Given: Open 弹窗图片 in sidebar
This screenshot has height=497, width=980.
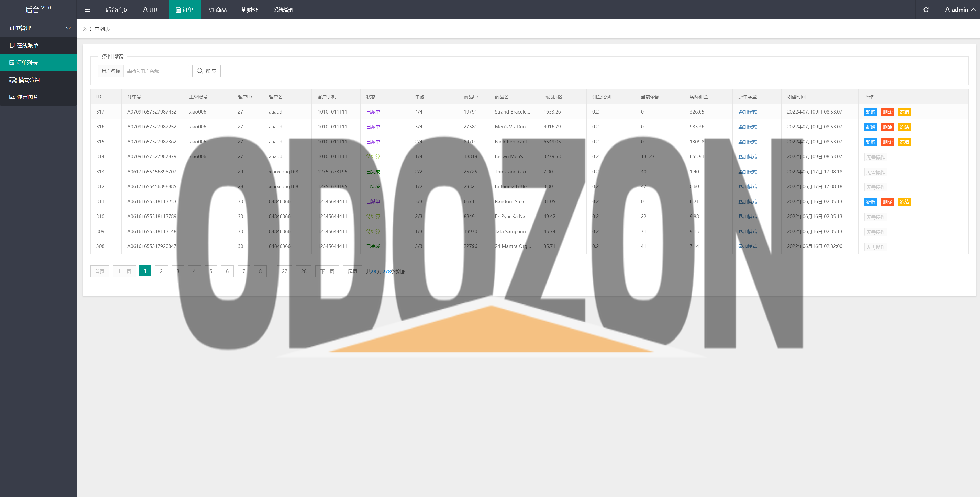Looking at the screenshot, I should (x=38, y=97).
